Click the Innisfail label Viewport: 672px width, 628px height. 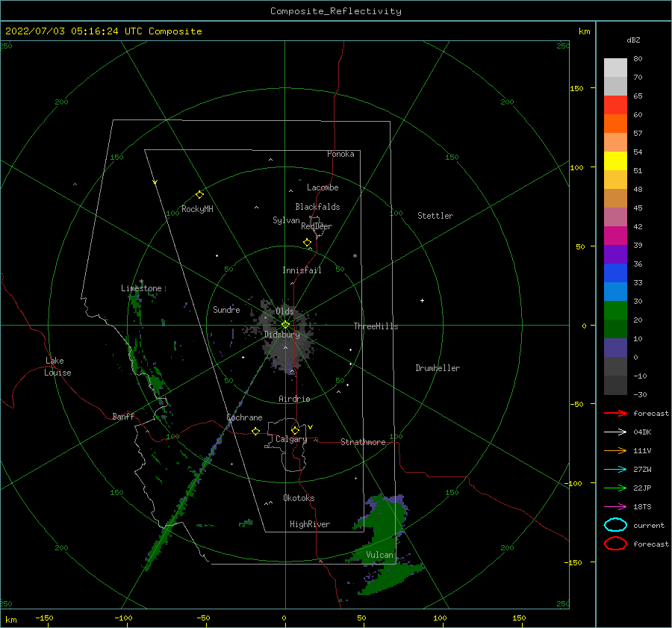point(302,270)
